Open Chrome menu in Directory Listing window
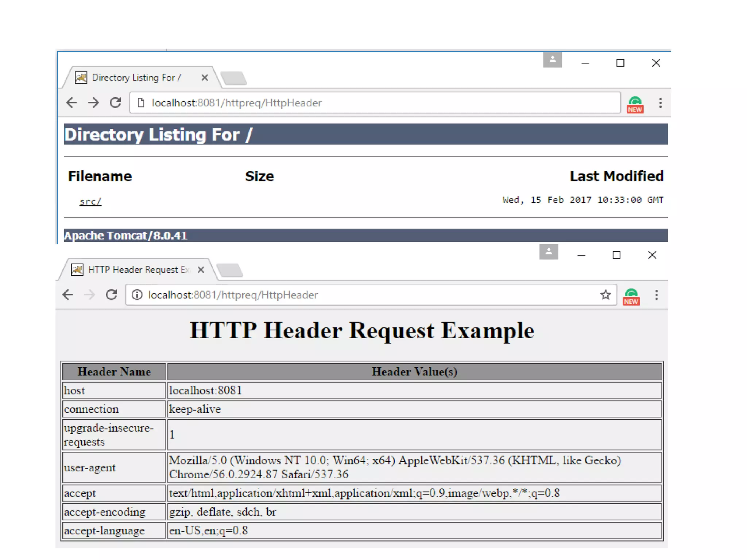This screenshot has height=560, width=747. [660, 103]
